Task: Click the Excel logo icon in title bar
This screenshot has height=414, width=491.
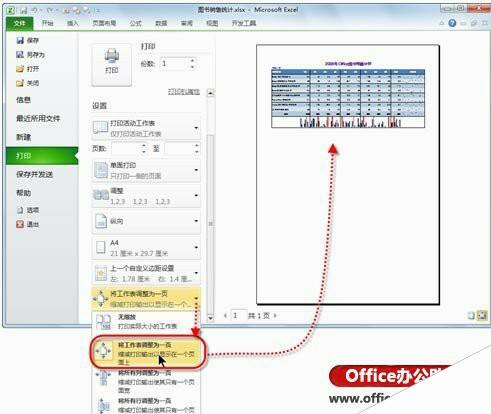Action: [11, 10]
